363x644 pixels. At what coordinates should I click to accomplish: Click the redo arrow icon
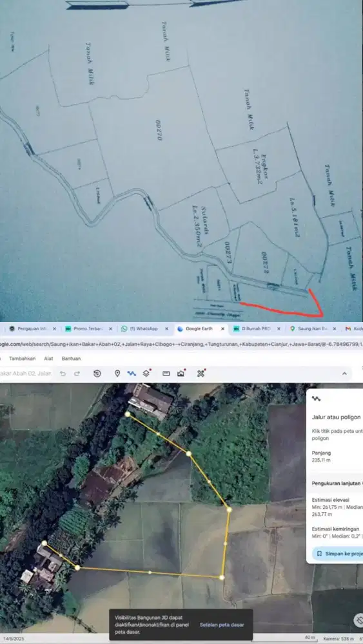77,374
